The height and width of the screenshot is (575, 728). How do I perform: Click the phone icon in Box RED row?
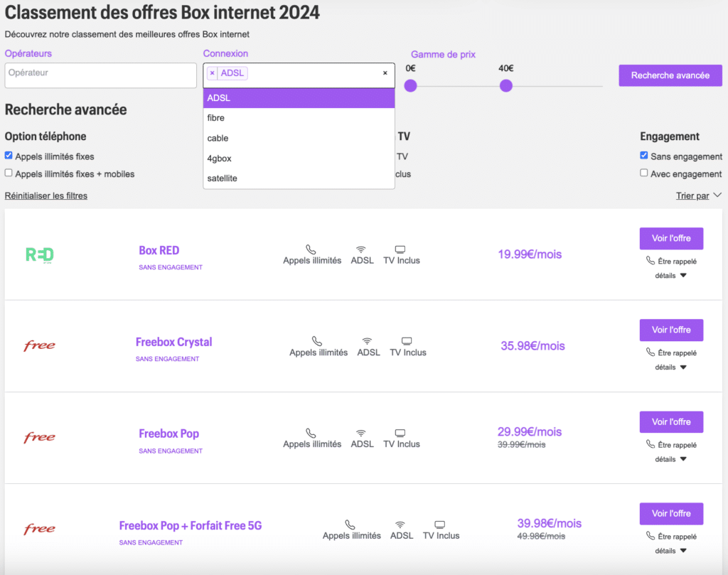(x=311, y=249)
